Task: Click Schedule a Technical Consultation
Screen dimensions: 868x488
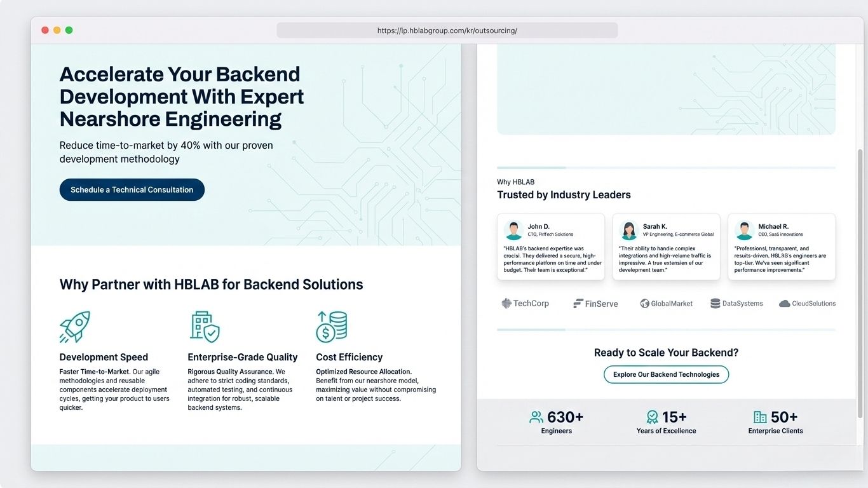Action: point(132,189)
